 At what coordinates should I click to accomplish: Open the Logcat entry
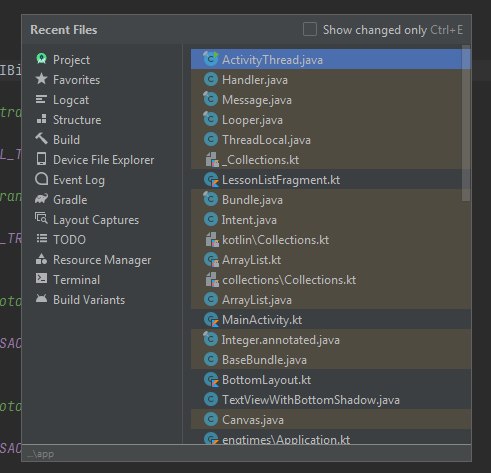[71, 100]
